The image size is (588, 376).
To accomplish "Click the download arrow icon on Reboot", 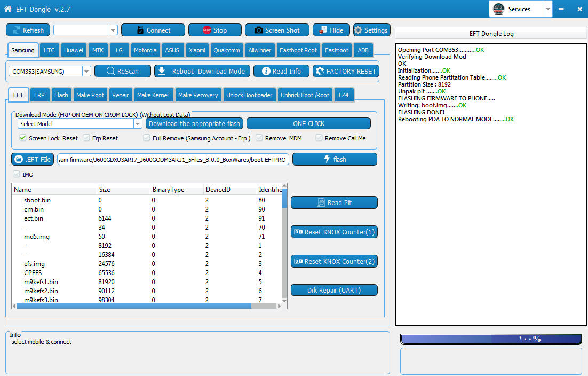I will [162, 71].
